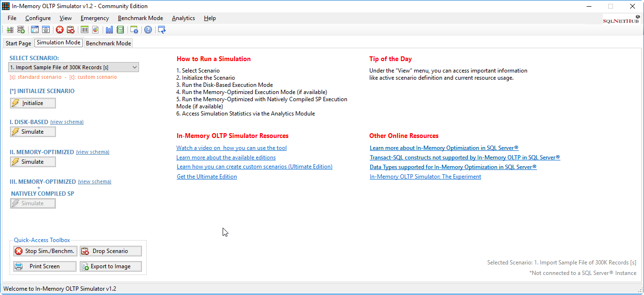Image resolution: width=644 pixels, height=295 pixels.
Task: Run the Memory-Optimized Simulate button
Action: [x=33, y=162]
